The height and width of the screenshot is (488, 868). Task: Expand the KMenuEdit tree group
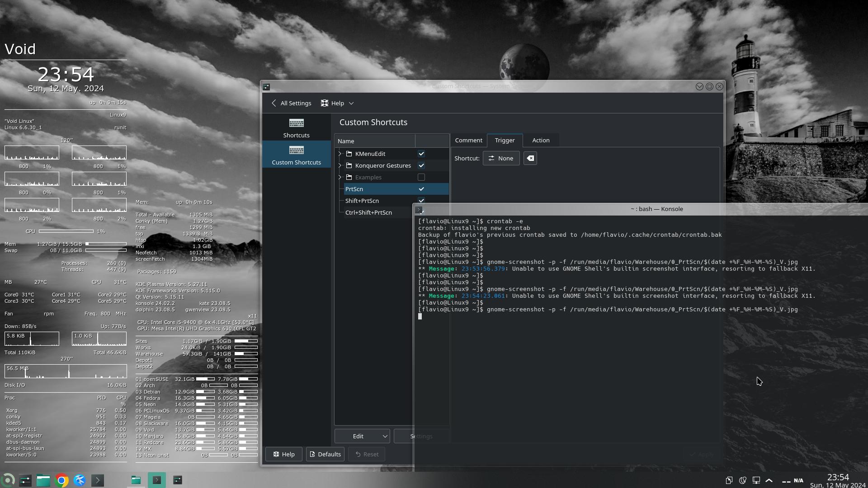340,154
